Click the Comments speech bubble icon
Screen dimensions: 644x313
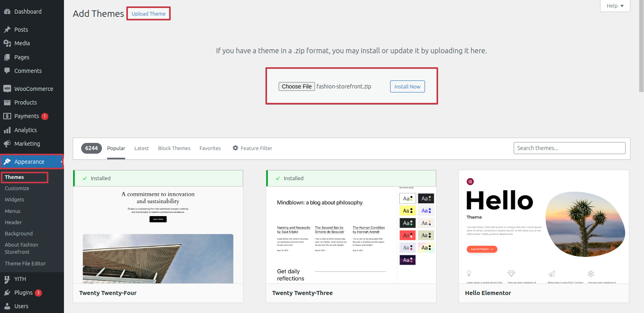[7, 71]
